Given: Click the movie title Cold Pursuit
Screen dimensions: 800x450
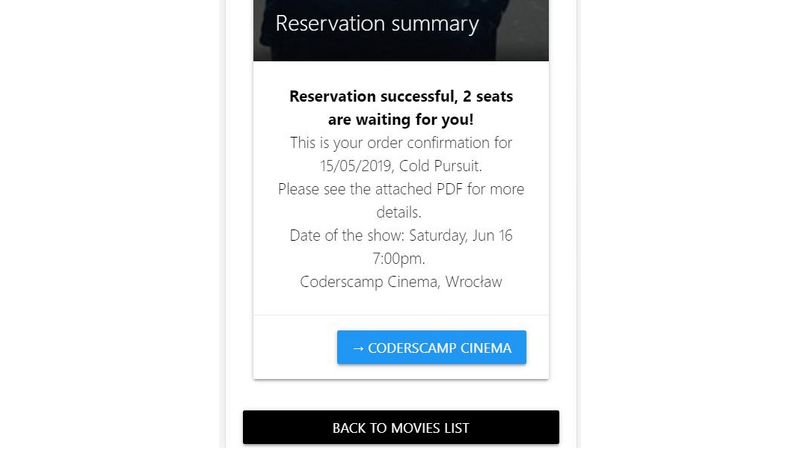Looking at the screenshot, I should click(x=440, y=166).
